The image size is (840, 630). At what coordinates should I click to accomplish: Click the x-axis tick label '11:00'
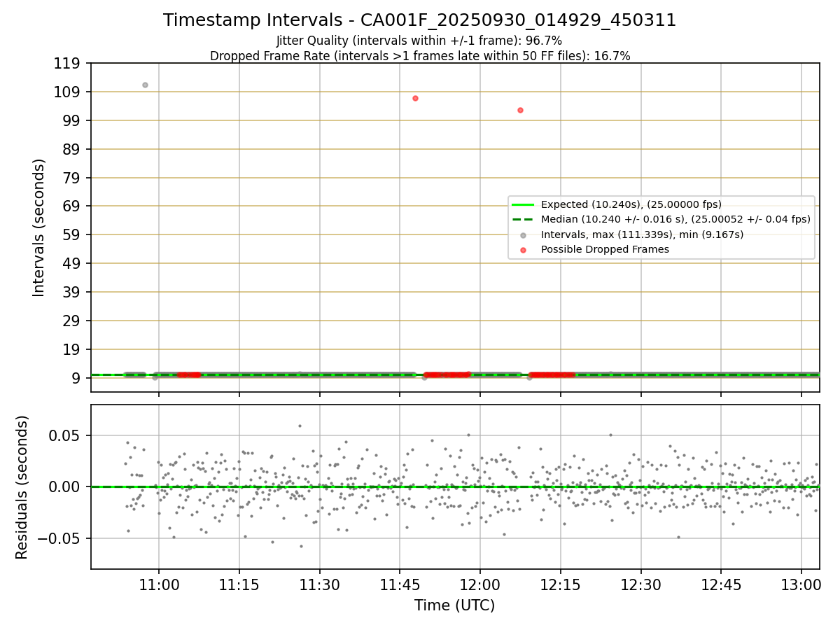(x=159, y=584)
